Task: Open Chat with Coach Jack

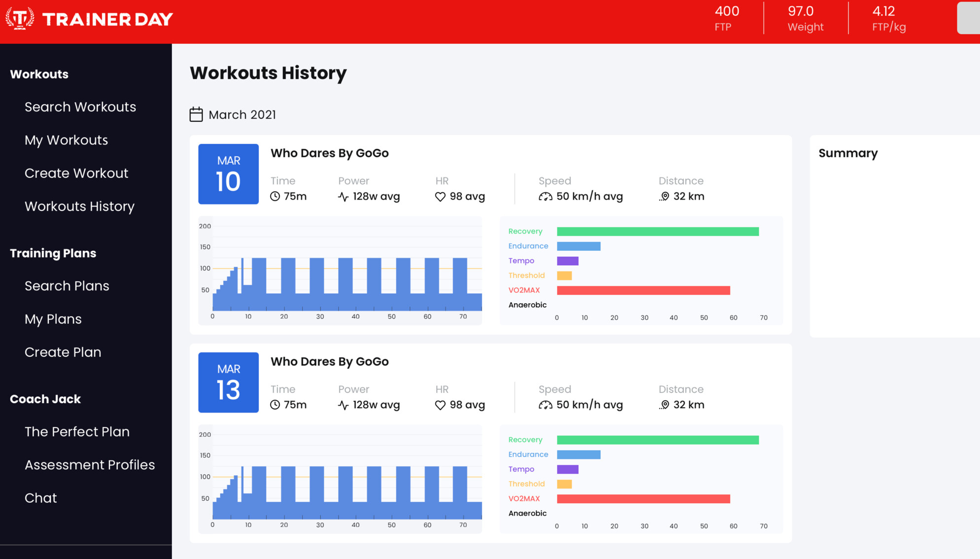Action: pyautogui.click(x=41, y=498)
